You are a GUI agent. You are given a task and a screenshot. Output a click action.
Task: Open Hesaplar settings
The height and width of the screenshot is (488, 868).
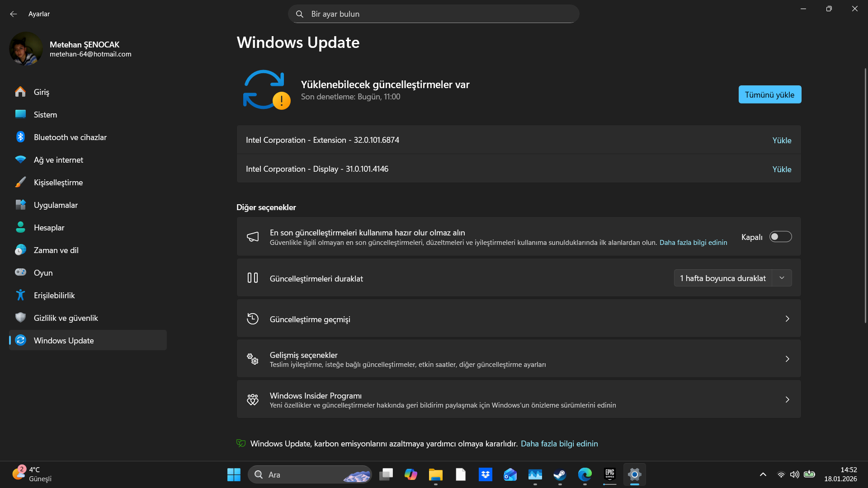tap(88, 227)
